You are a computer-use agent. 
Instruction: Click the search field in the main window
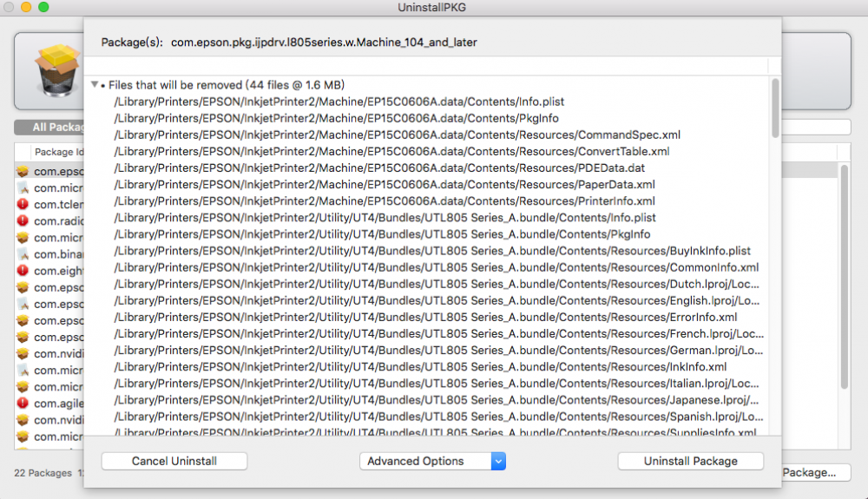point(816,128)
